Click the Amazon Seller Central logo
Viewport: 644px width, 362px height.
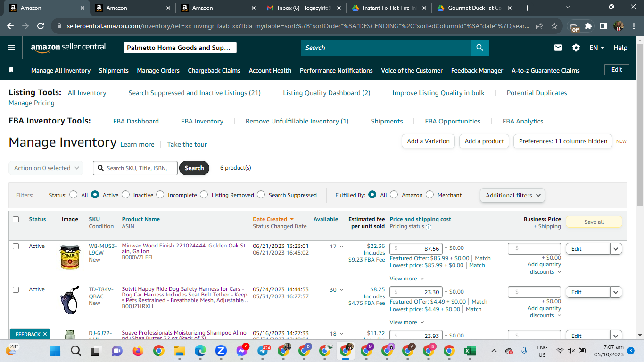coord(68,48)
